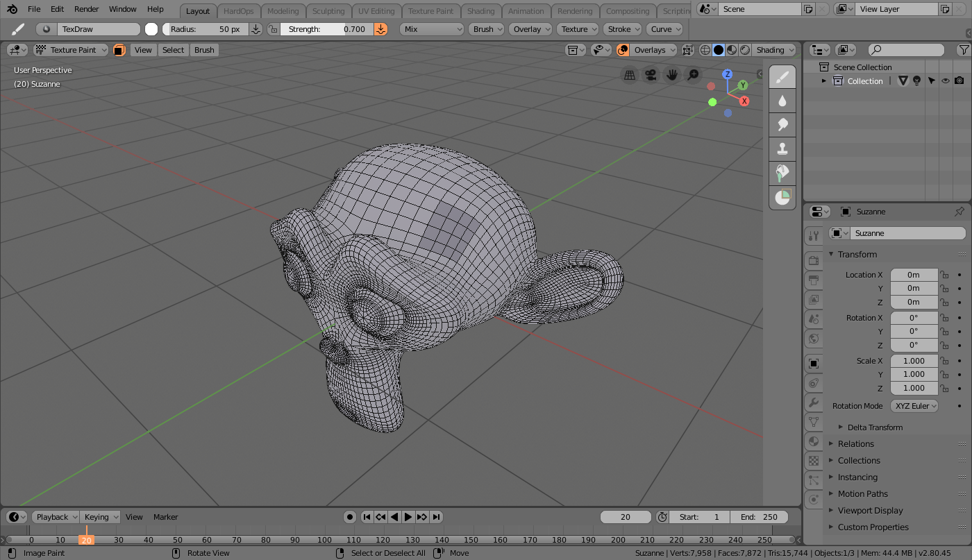Toggle face selection masking button

[x=119, y=50]
